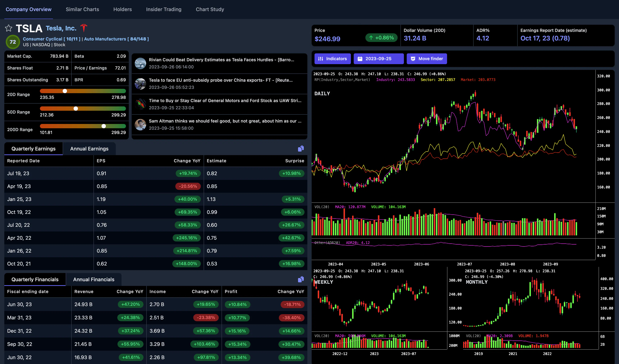Open the Auto Manufacturers industry link
This screenshot has height=364, width=619.
[116, 39]
